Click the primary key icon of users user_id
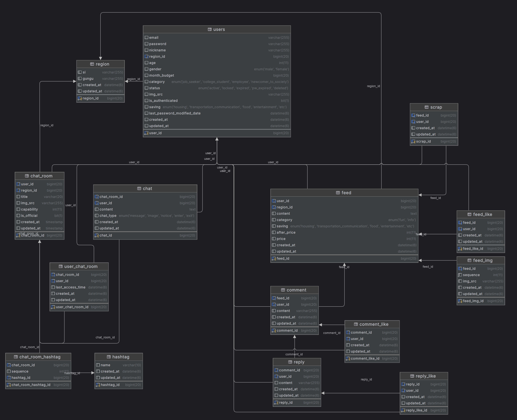Viewport: 517px width, 420px height. tap(146, 133)
